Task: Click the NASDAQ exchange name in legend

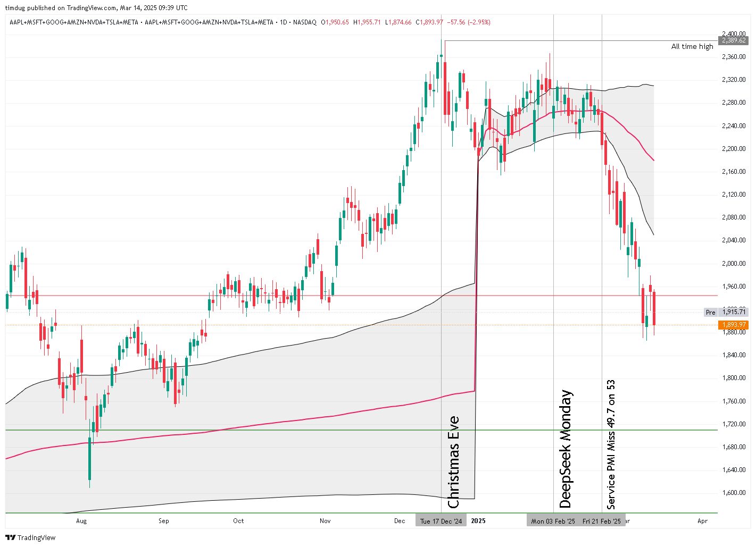Action: (x=305, y=22)
